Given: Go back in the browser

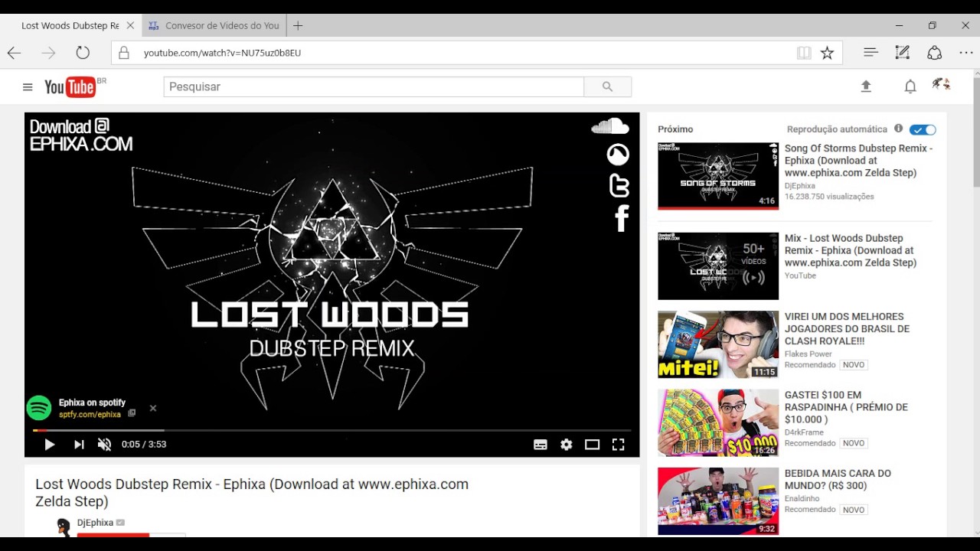Looking at the screenshot, I should pyautogui.click(x=14, y=53).
